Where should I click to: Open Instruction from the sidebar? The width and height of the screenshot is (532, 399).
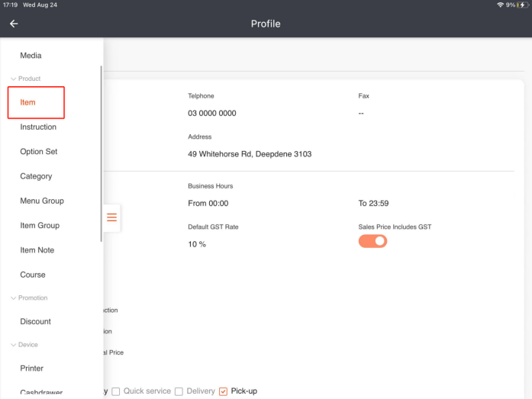click(x=38, y=127)
